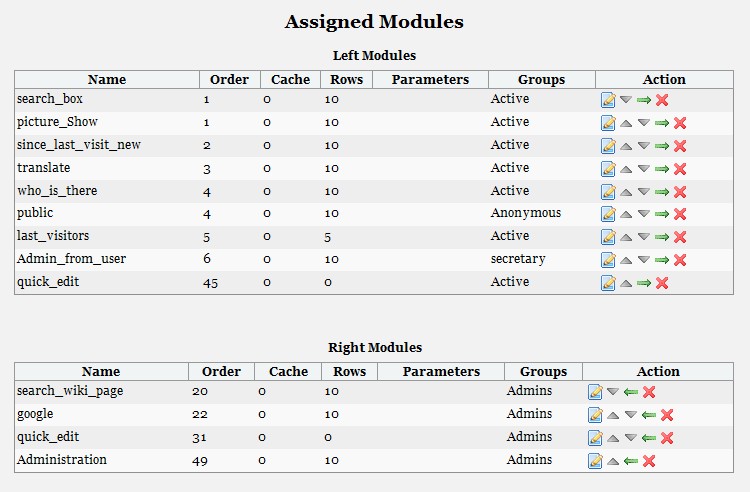Delete the public module
Viewport: 750px width, 492px height.
(x=680, y=214)
